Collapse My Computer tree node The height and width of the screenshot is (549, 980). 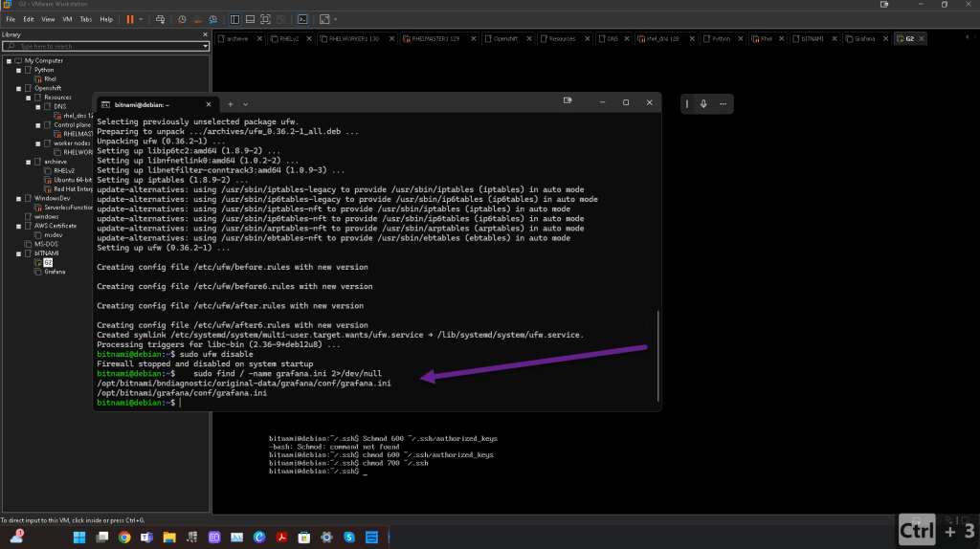pyautogui.click(x=9, y=61)
